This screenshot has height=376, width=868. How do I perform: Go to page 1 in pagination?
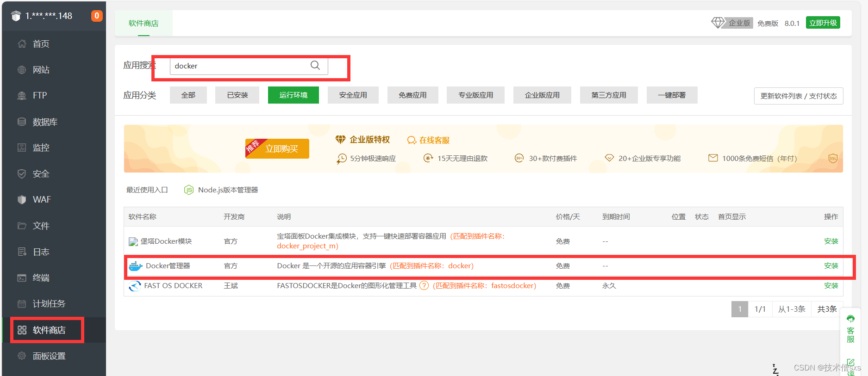pos(740,309)
